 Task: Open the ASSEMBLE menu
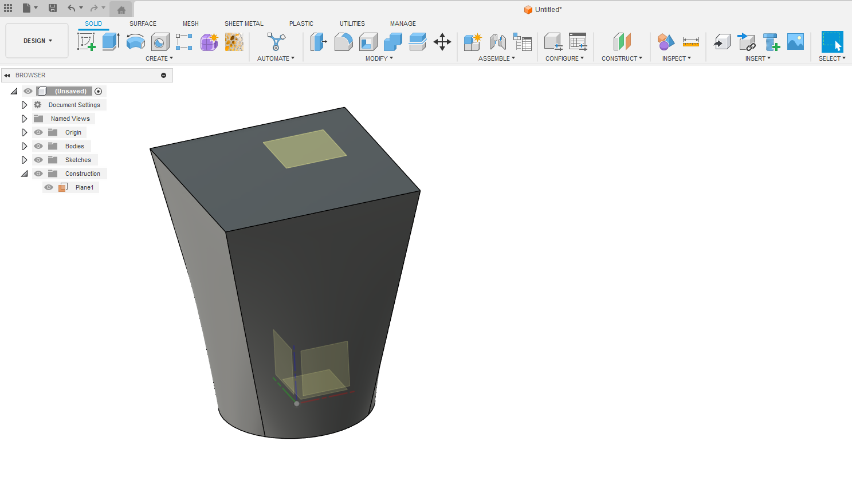tap(496, 58)
